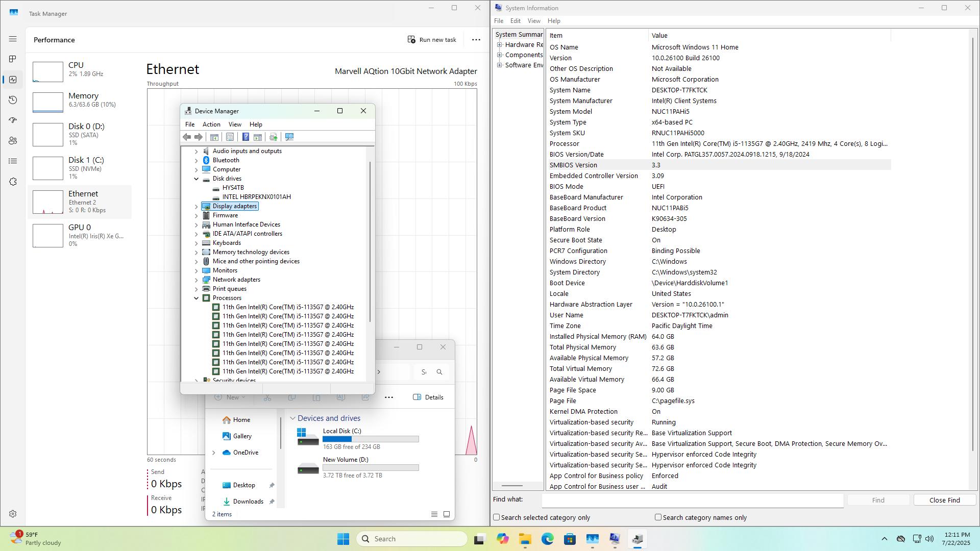Click Update device driver icon in Device Manager

click(274, 137)
